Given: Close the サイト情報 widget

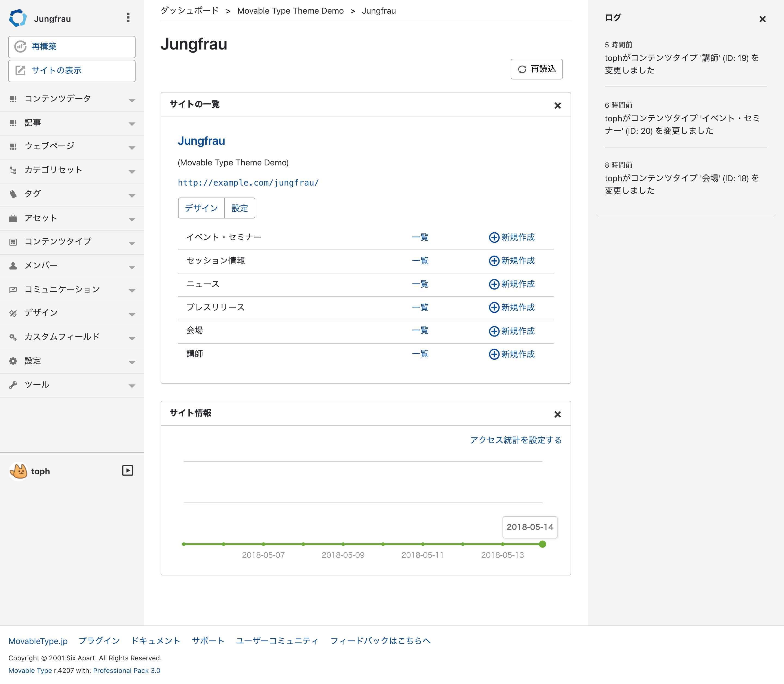Looking at the screenshot, I should click(557, 415).
